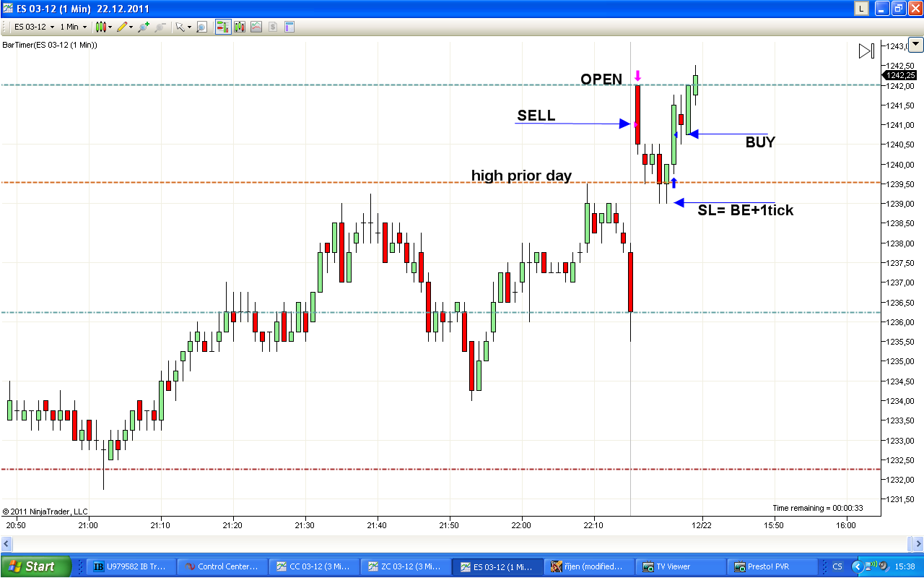Viewport: 924px width, 578px height.
Task: Click the 21:30 time axis label
Action: click(x=305, y=525)
